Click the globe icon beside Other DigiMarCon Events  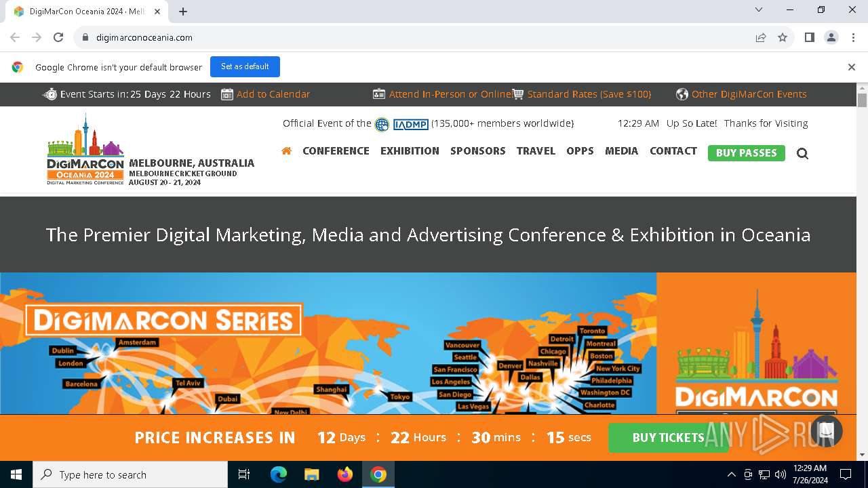[x=682, y=94]
